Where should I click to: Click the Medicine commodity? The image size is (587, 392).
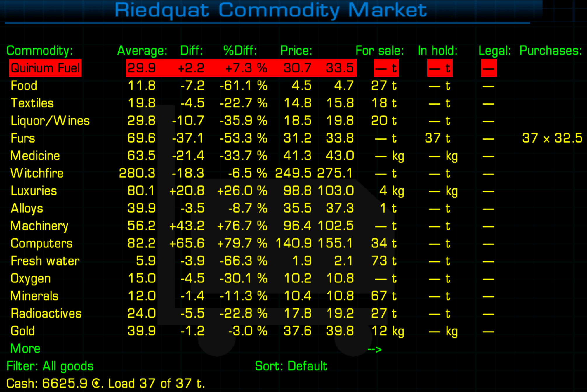35,156
